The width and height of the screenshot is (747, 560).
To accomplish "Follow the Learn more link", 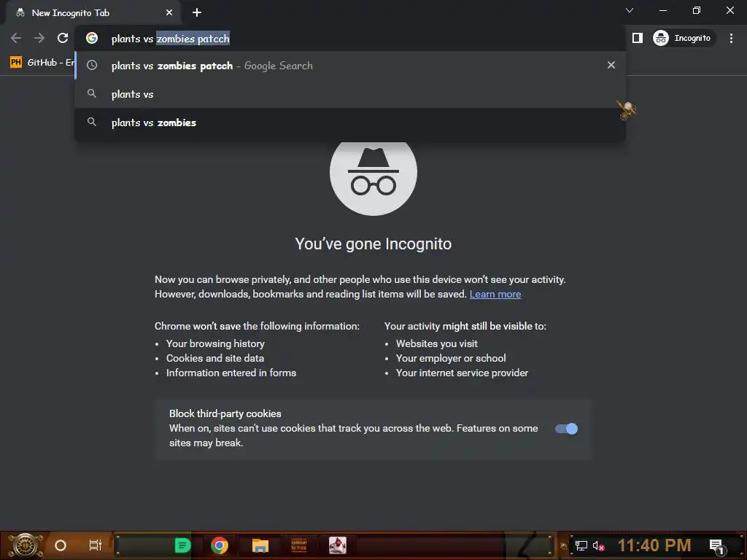I will point(495,295).
